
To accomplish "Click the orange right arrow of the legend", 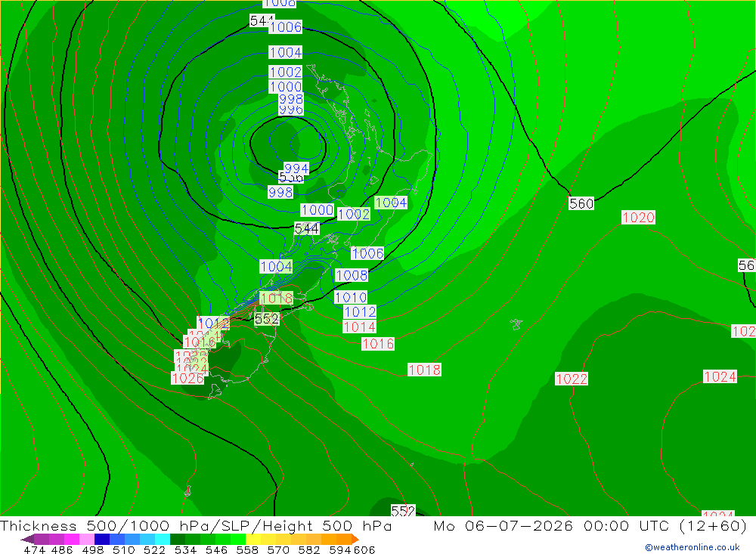I will tap(355, 539).
